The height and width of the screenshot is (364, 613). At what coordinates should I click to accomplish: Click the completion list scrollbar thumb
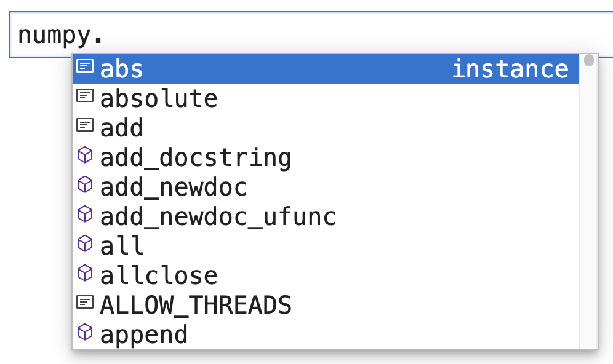pos(589,60)
